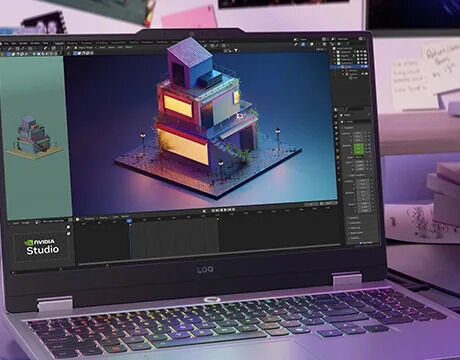Click the blue current-frame marker on timeline

[129, 221]
